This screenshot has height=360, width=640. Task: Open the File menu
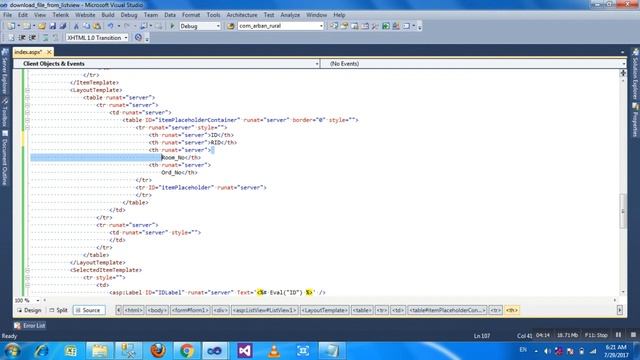click(7, 15)
